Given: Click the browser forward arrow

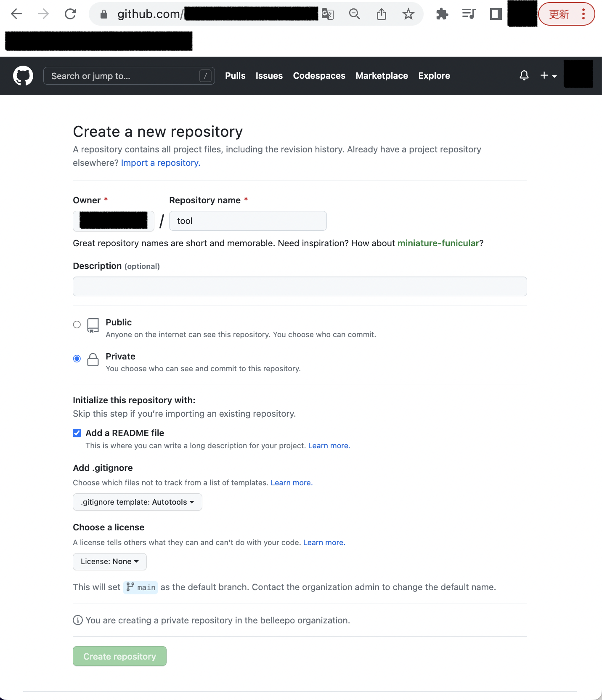Looking at the screenshot, I should pyautogui.click(x=43, y=14).
